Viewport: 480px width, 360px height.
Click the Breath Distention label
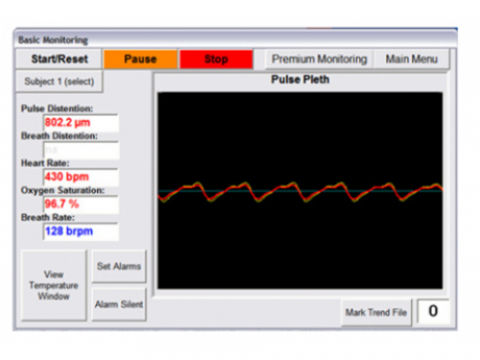point(59,136)
